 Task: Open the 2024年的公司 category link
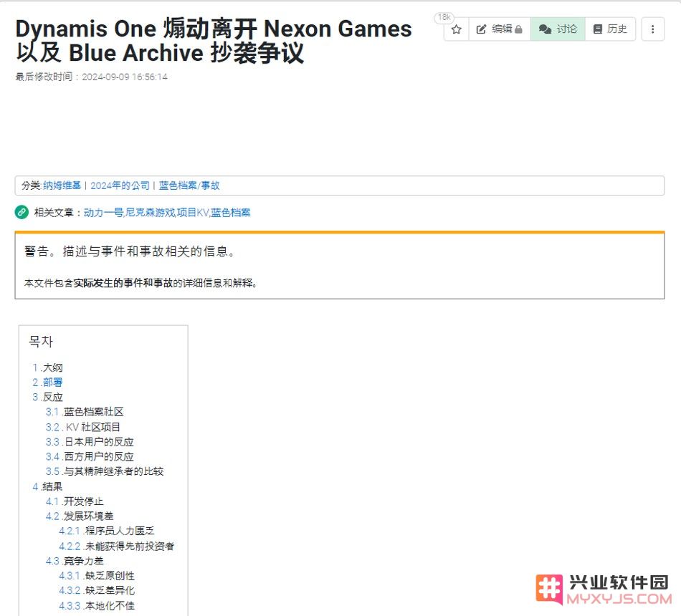click(x=120, y=186)
